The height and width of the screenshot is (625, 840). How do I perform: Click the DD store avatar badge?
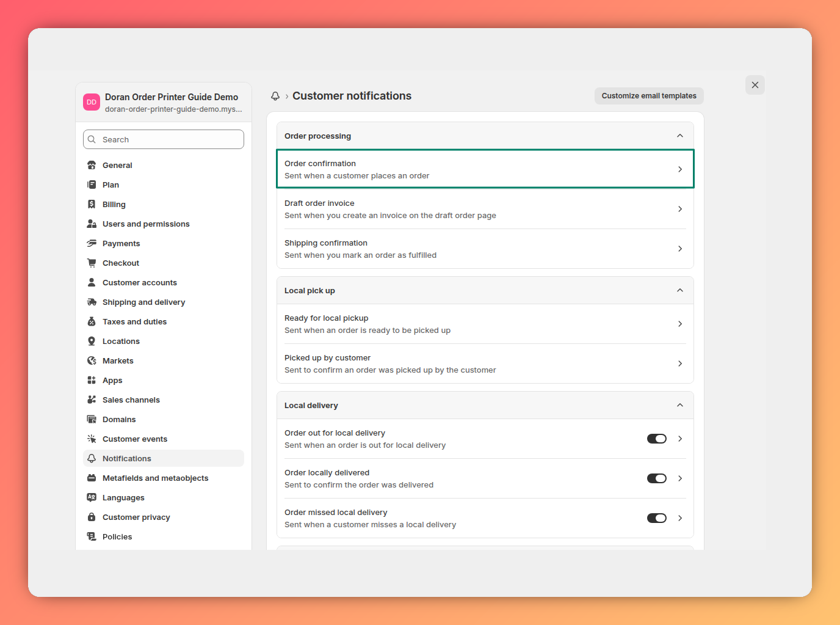(92, 102)
